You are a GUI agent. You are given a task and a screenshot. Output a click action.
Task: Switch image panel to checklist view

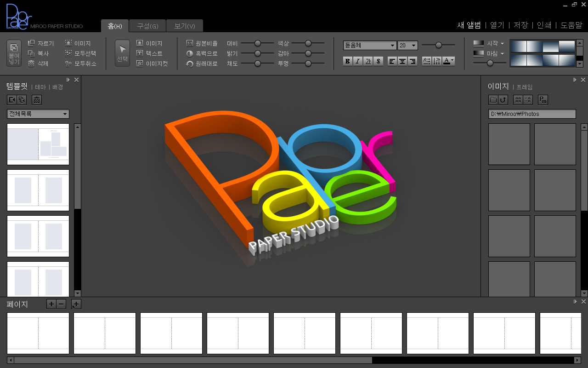(528, 99)
